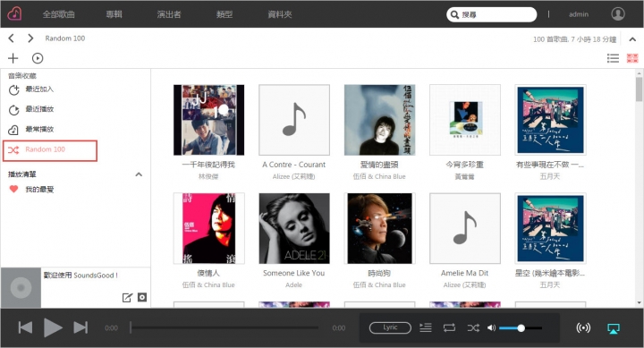Skip to next track
The image size is (644, 348).
point(80,327)
